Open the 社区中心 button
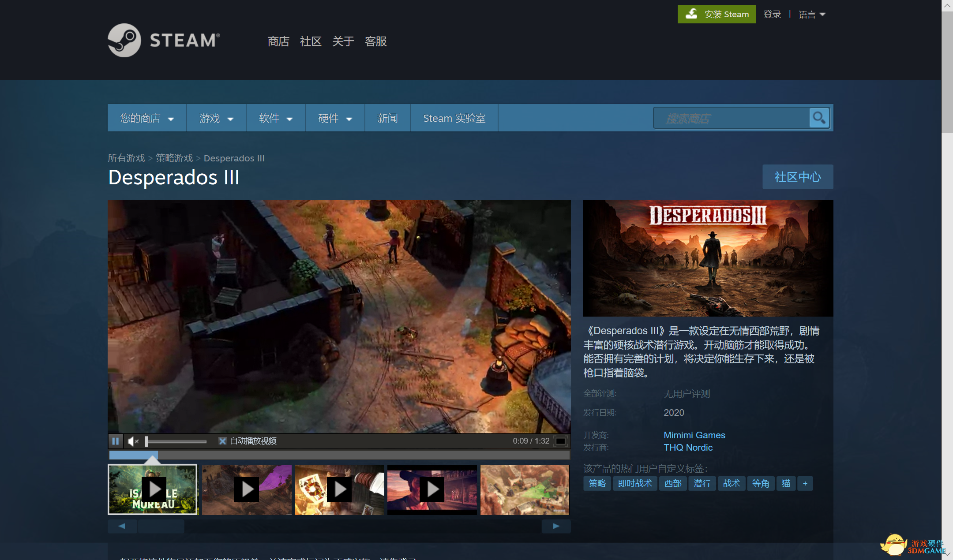This screenshot has height=560, width=953. [x=798, y=177]
